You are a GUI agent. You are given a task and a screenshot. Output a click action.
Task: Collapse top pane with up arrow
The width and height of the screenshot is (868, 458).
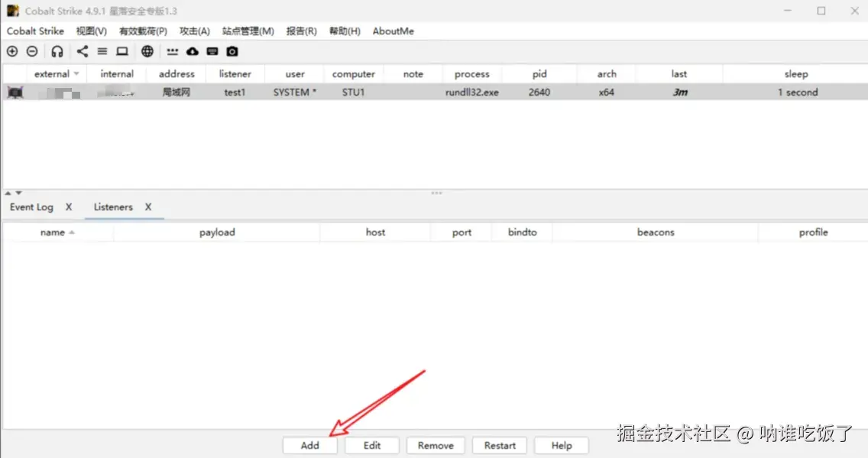point(8,193)
